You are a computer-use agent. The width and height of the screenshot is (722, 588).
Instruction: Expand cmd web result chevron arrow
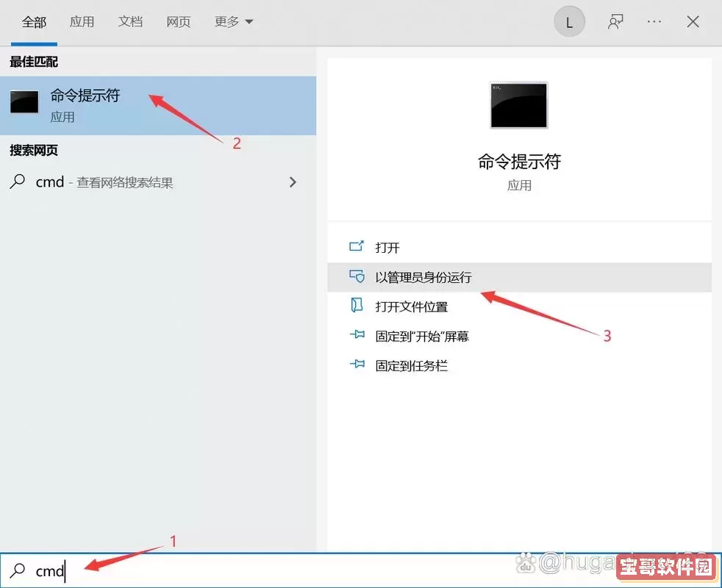click(x=293, y=182)
